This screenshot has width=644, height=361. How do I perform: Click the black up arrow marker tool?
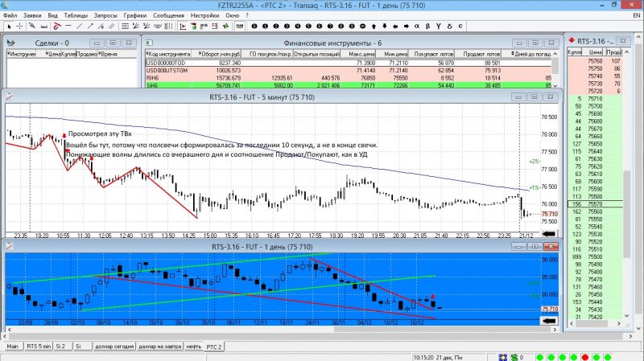click(374, 27)
